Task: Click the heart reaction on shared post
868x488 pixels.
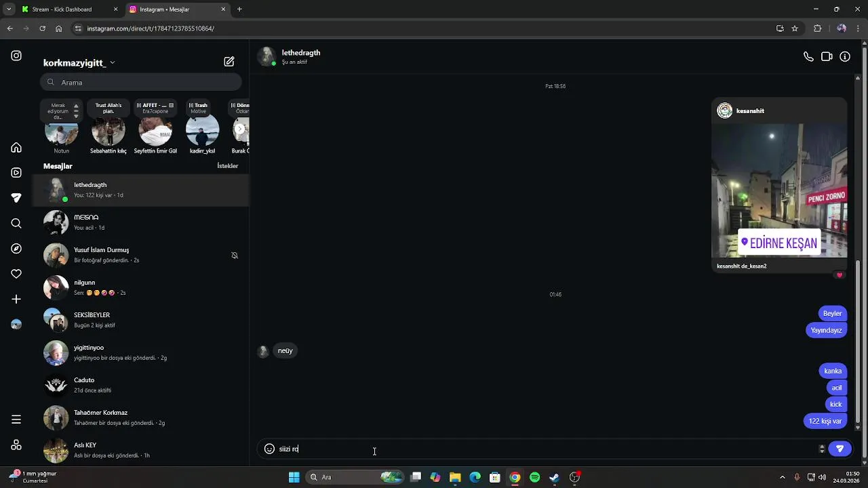Action: [840, 275]
